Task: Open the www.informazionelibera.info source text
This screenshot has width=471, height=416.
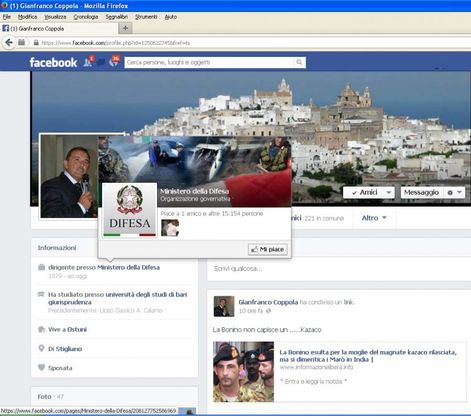Action: coord(316,367)
